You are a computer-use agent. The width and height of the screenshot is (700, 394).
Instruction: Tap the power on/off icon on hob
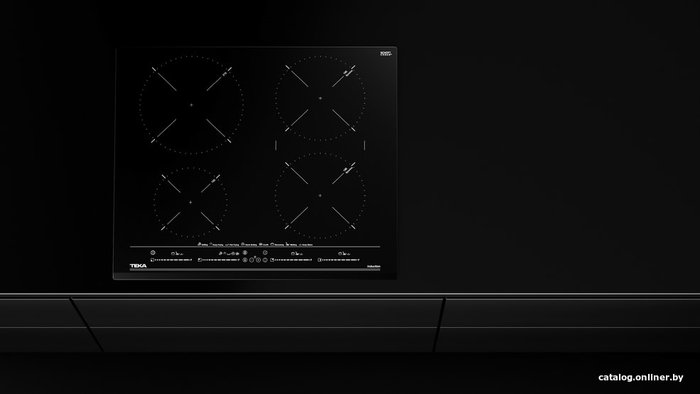[x=153, y=253]
